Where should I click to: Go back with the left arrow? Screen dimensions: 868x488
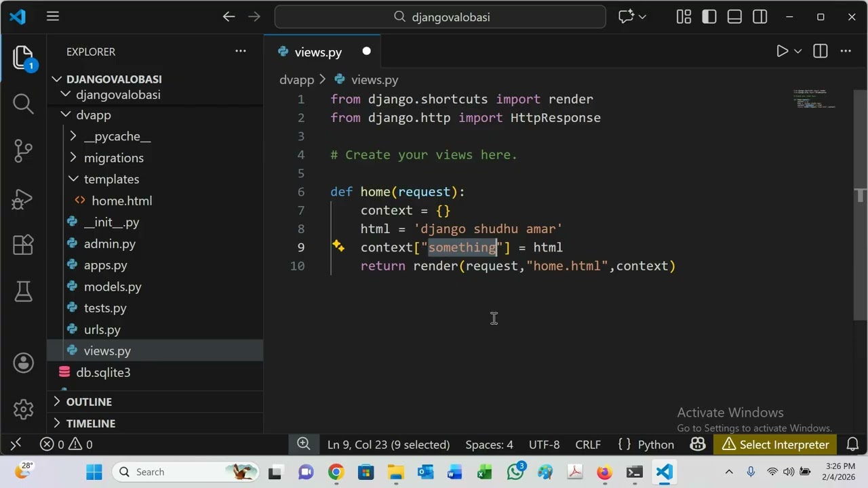tap(229, 17)
